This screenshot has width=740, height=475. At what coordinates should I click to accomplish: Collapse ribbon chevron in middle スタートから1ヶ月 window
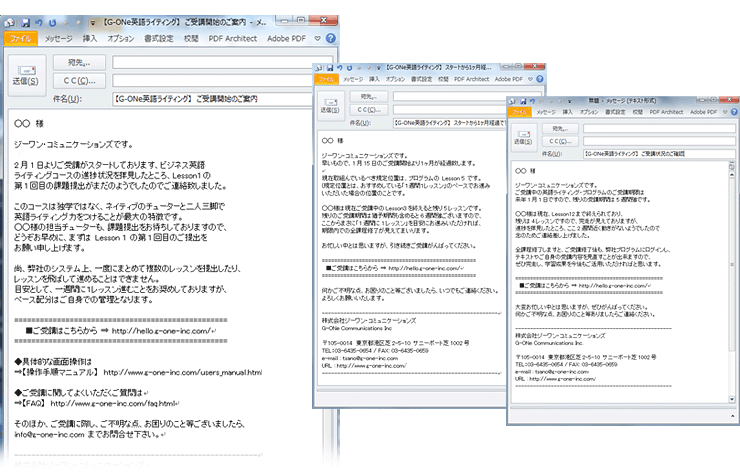coord(530,79)
